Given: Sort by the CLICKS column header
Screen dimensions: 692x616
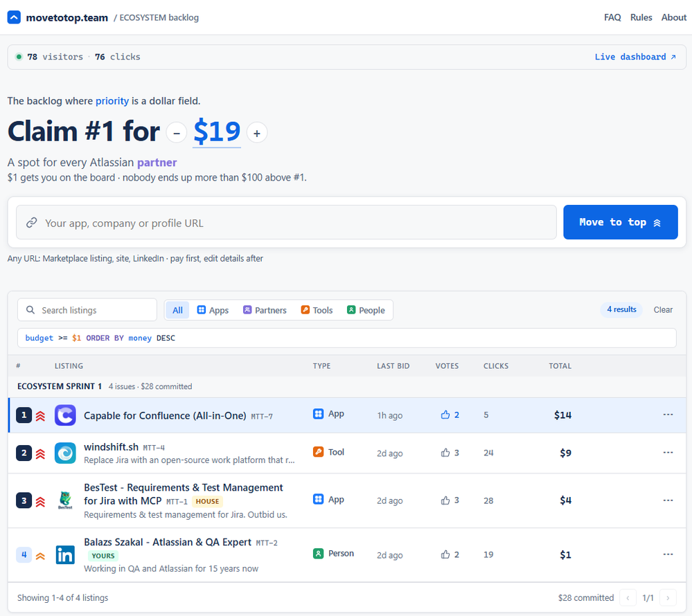Looking at the screenshot, I should [496, 366].
